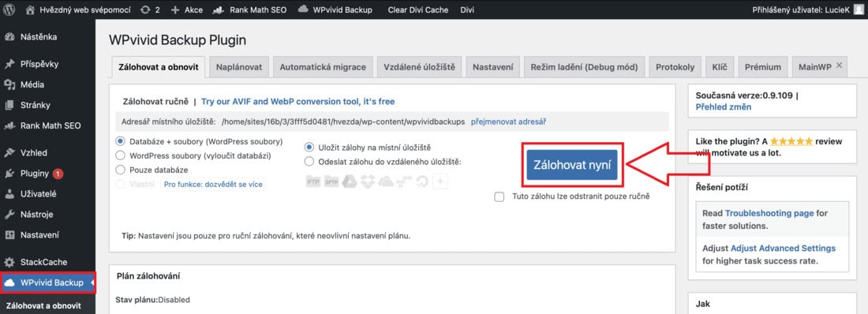The width and height of the screenshot is (868, 314).
Task: Click the WordPress logo icon
Action: [x=9, y=9]
